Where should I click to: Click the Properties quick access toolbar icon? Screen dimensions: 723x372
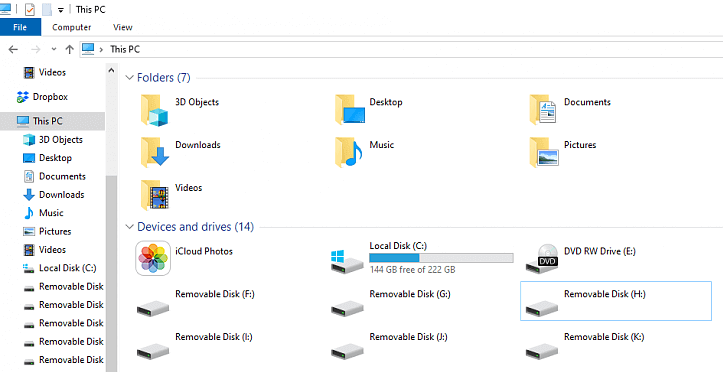(30, 9)
